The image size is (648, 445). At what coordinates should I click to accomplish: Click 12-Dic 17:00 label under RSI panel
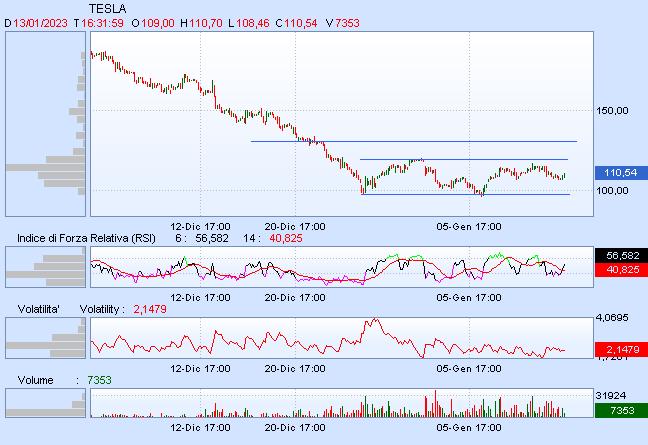tap(200, 298)
